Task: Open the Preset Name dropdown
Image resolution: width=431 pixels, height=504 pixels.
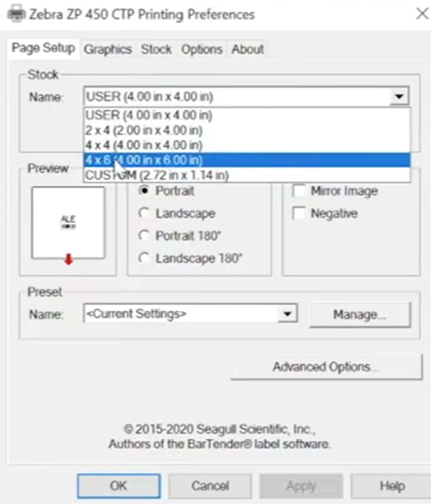Action: (287, 314)
